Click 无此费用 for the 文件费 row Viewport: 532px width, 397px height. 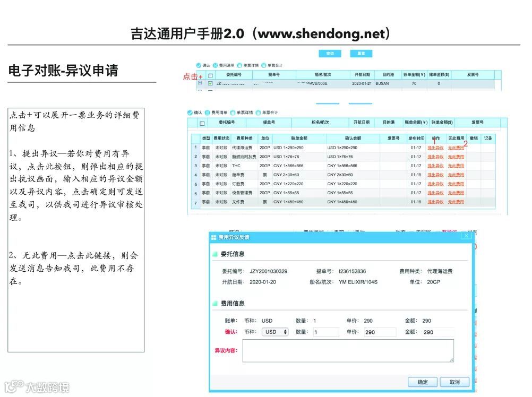[x=456, y=202]
